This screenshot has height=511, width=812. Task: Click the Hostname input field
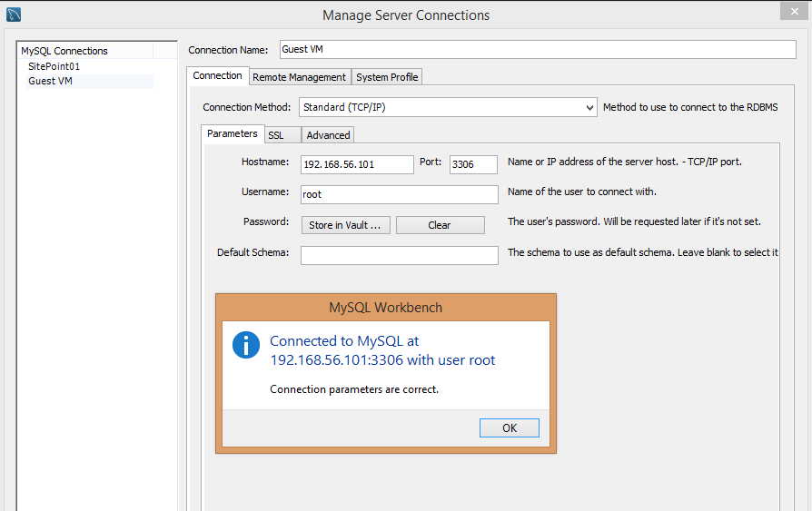pyautogui.click(x=357, y=164)
